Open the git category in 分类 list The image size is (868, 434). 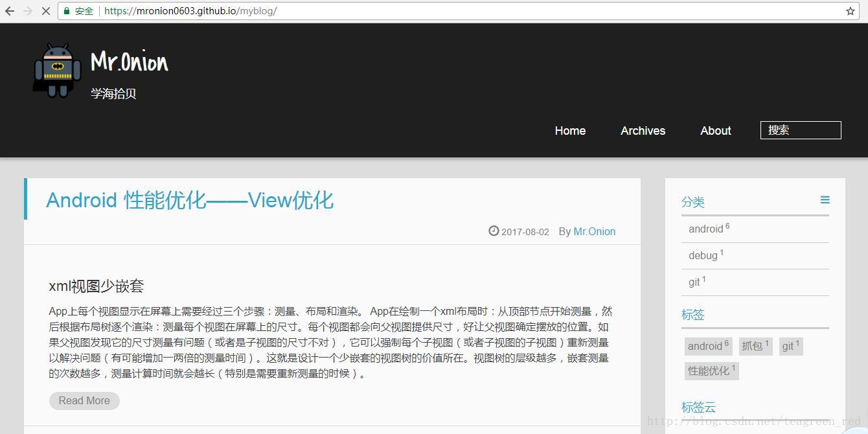(697, 282)
